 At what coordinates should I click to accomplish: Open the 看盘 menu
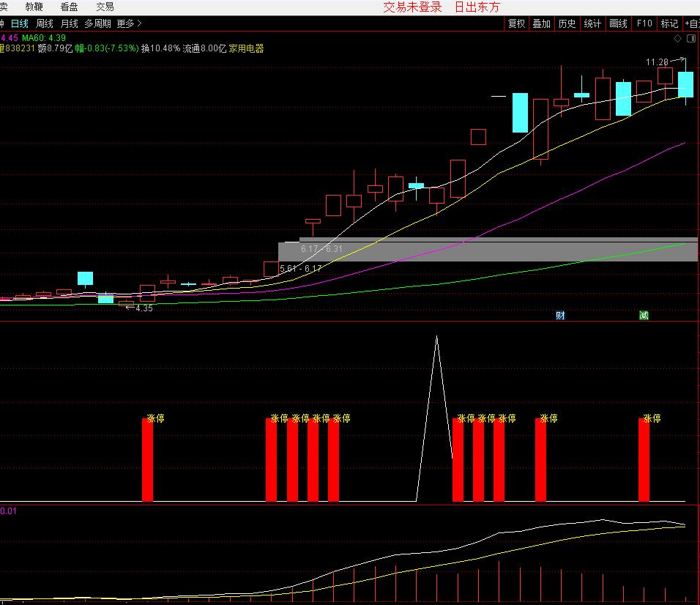70,7
